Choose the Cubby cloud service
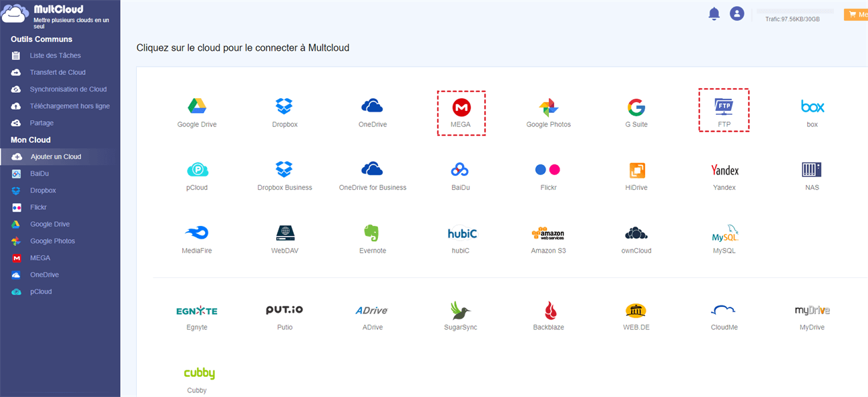The image size is (868, 397). pos(199,374)
